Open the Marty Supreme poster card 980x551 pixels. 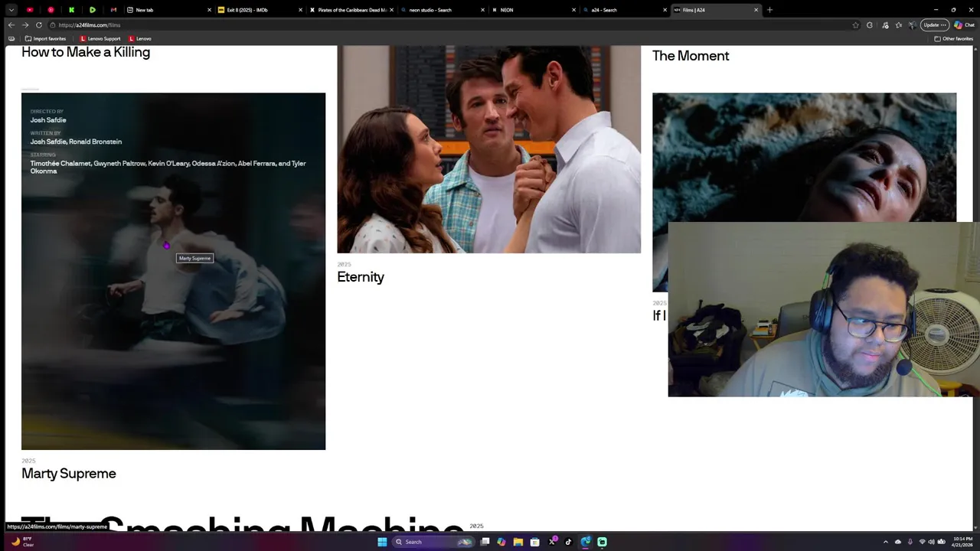pyautogui.click(x=173, y=271)
